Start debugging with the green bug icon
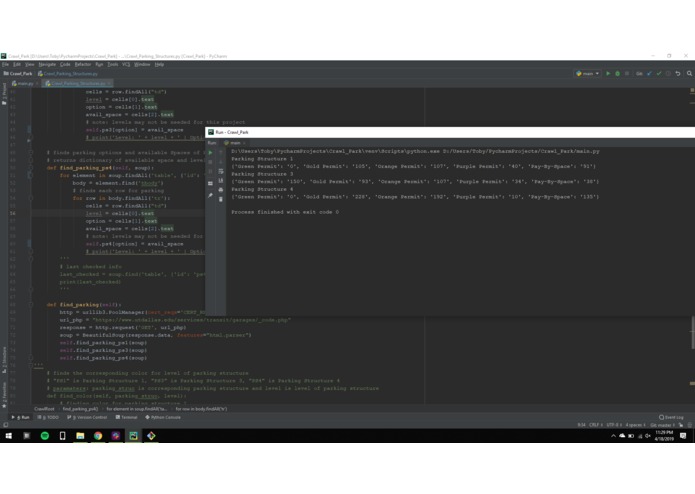695x494 pixels. tap(617, 74)
